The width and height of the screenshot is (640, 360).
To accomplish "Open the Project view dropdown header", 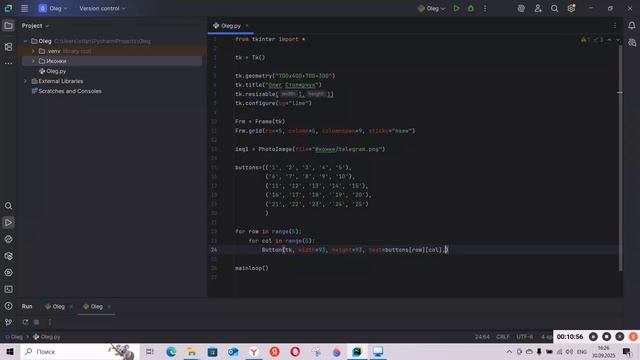I will [35, 26].
